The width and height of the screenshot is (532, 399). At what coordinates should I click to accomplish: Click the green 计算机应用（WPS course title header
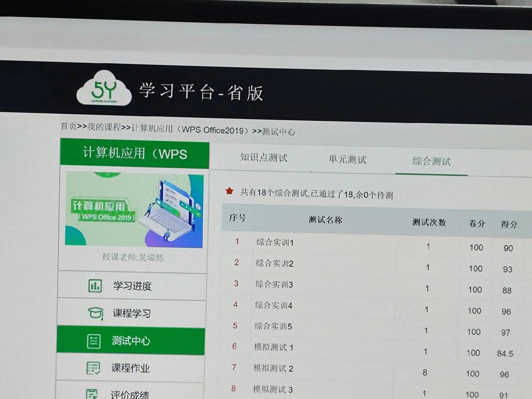(x=135, y=153)
